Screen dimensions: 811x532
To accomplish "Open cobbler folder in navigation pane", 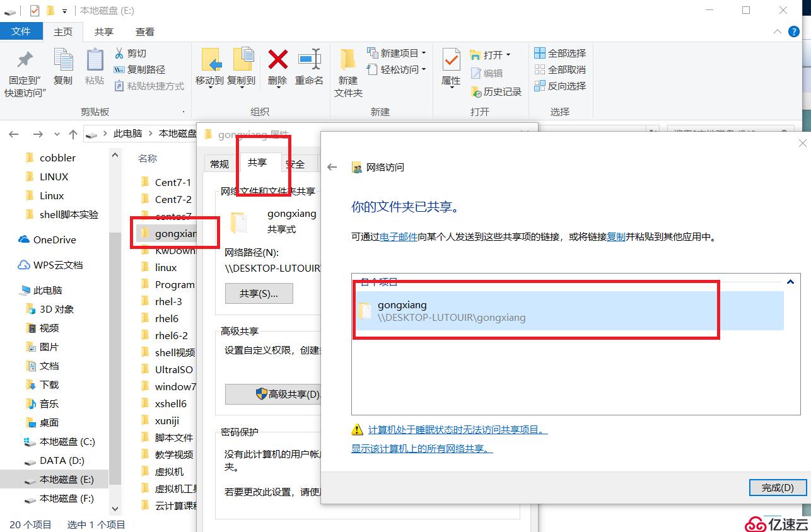I will click(x=50, y=158).
